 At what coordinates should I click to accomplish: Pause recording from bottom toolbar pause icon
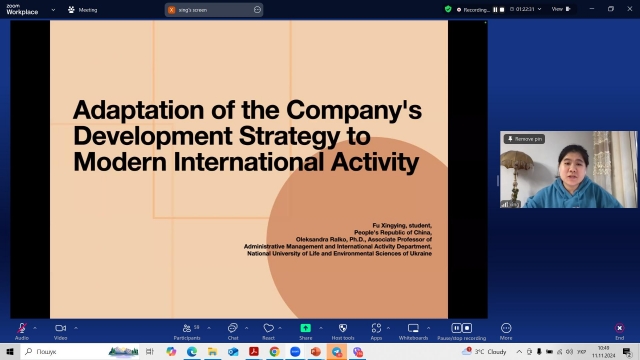[456, 328]
